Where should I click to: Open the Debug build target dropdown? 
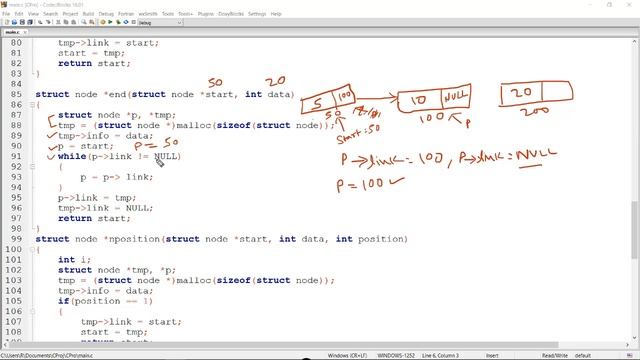160,22
